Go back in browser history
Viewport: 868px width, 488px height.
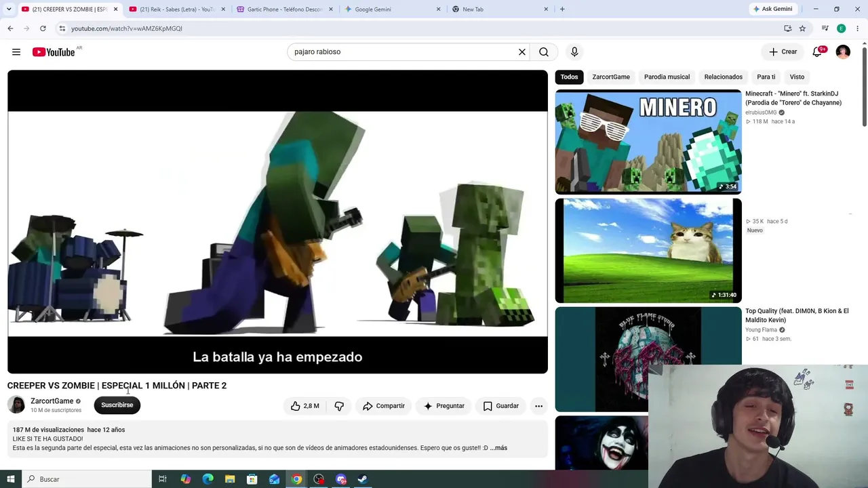click(10, 28)
